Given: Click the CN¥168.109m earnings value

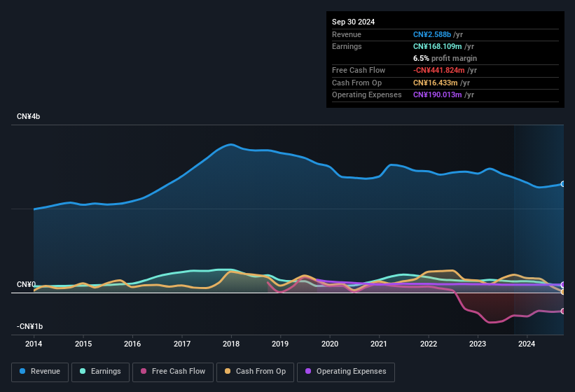Looking at the screenshot, I should [438, 46].
